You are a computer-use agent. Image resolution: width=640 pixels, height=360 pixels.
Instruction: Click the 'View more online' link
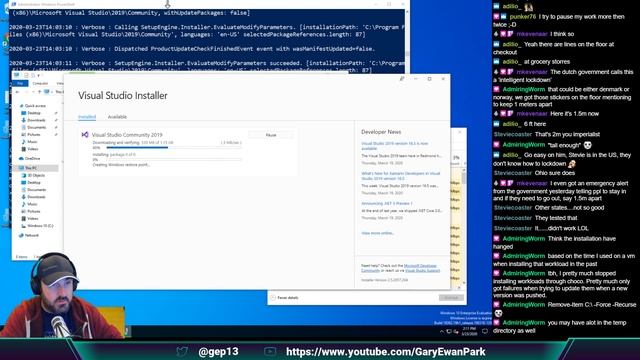(378, 233)
